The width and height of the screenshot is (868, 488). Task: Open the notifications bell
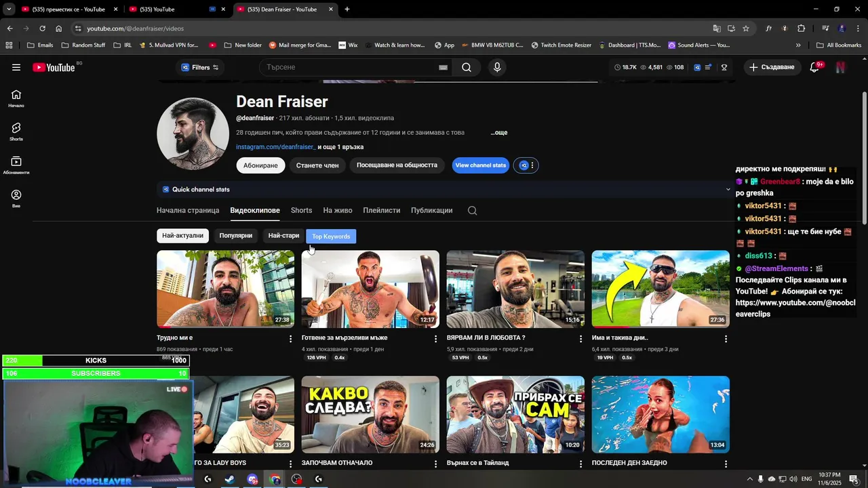815,67
